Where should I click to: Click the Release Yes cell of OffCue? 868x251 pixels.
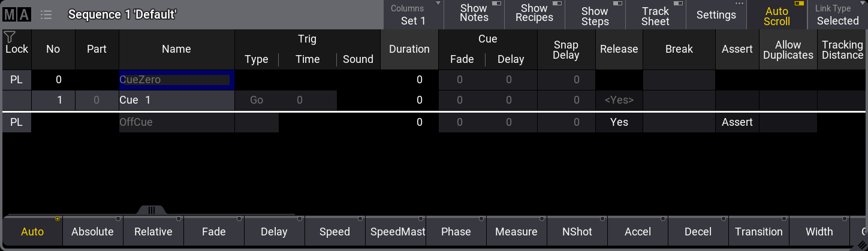(619, 122)
